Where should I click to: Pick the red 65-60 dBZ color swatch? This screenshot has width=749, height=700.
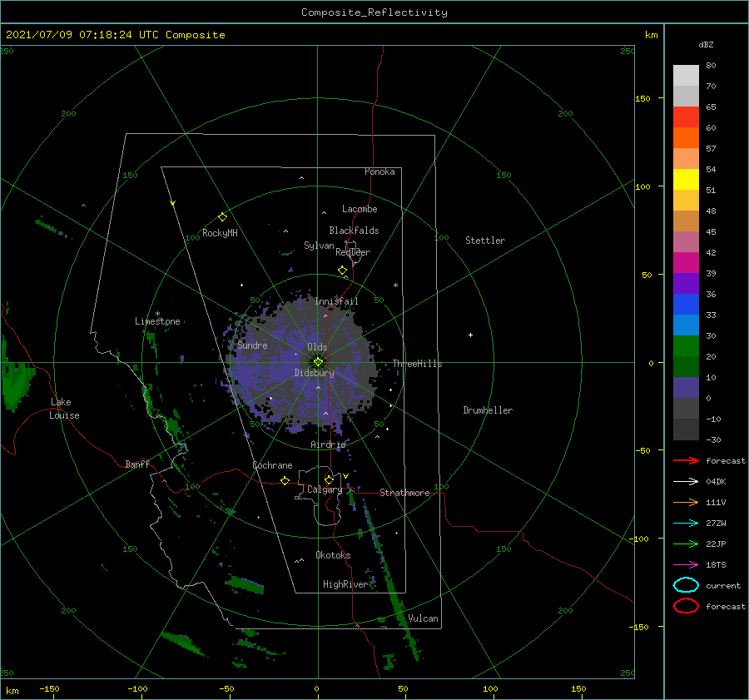click(686, 117)
